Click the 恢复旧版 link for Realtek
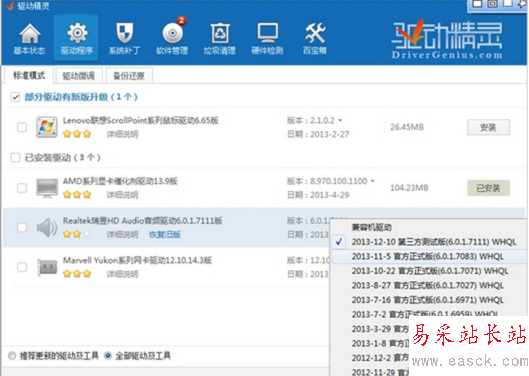This screenshot has height=376, width=529. pos(165,235)
